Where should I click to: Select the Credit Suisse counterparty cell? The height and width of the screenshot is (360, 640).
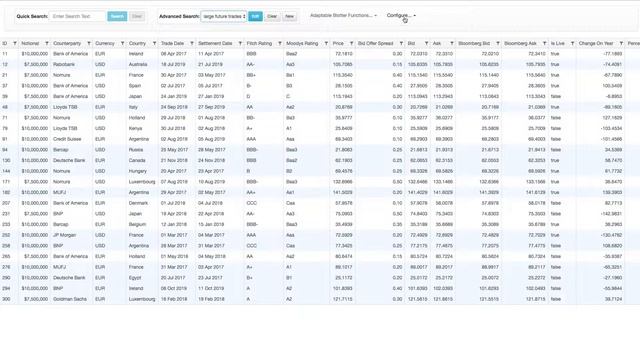(x=72, y=139)
